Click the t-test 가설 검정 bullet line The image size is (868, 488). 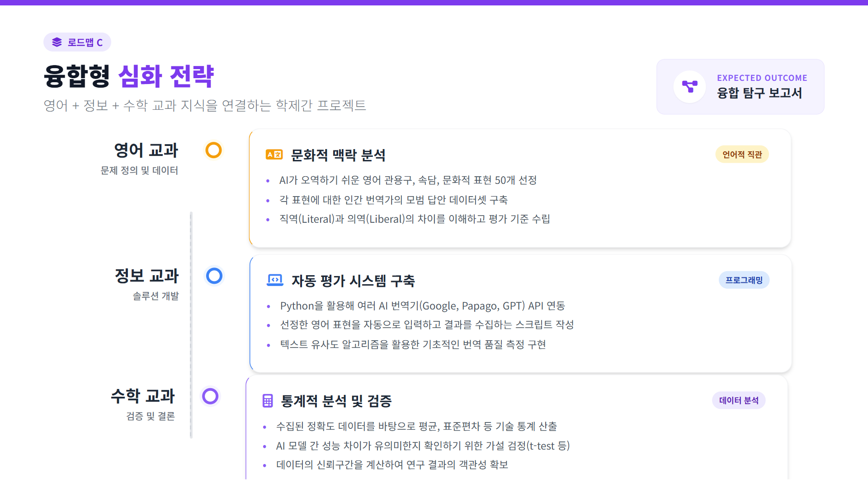422,446
